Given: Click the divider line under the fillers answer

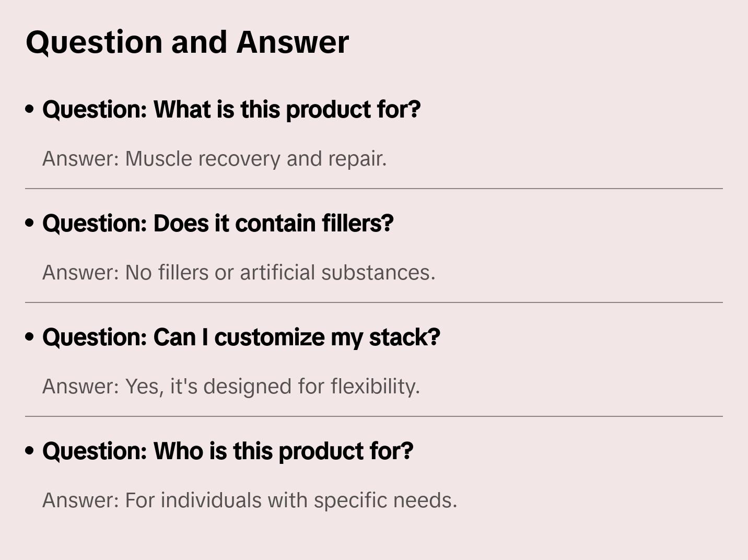Looking at the screenshot, I should coord(374,302).
